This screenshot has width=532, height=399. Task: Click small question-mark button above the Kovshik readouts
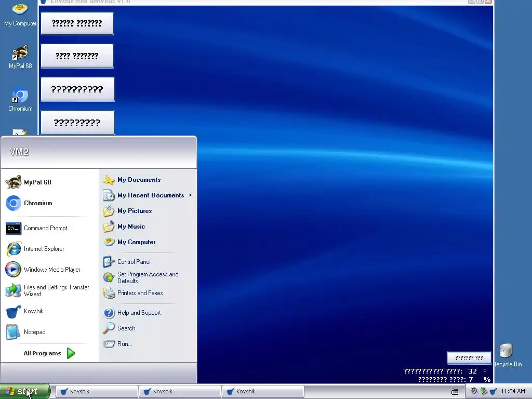[x=469, y=357]
